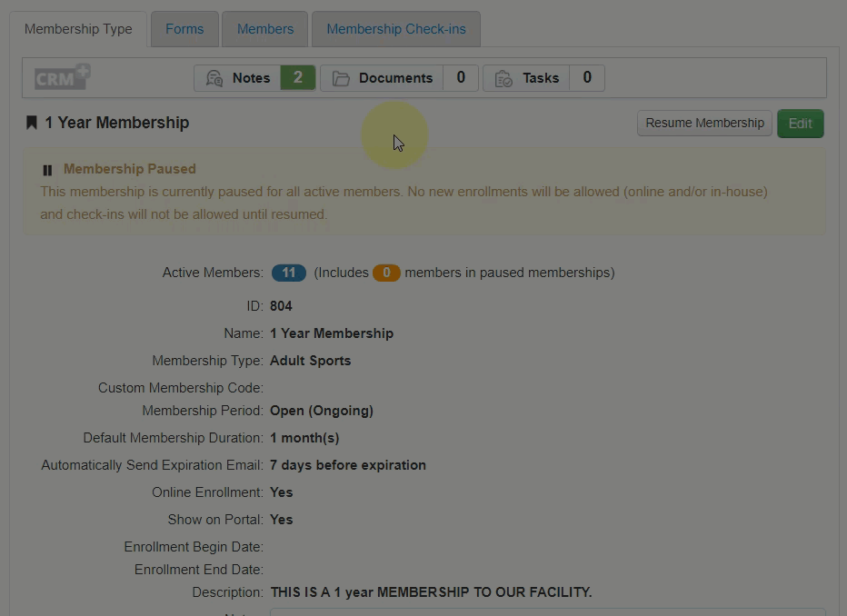This screenshot has height=616, width=847.
Task: Click the CRM+ logo icon
Action: click(x=62, y=77)
